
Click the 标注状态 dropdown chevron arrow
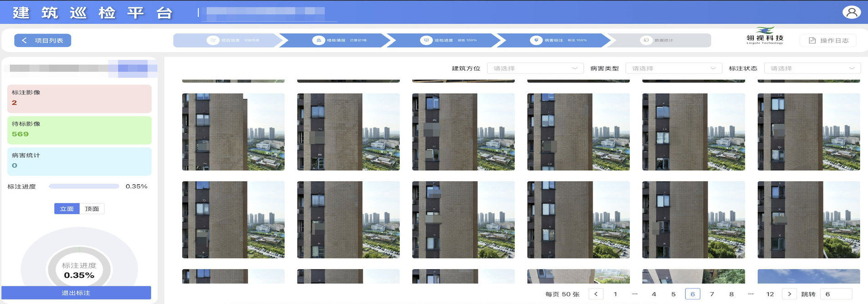click(852, 68)
